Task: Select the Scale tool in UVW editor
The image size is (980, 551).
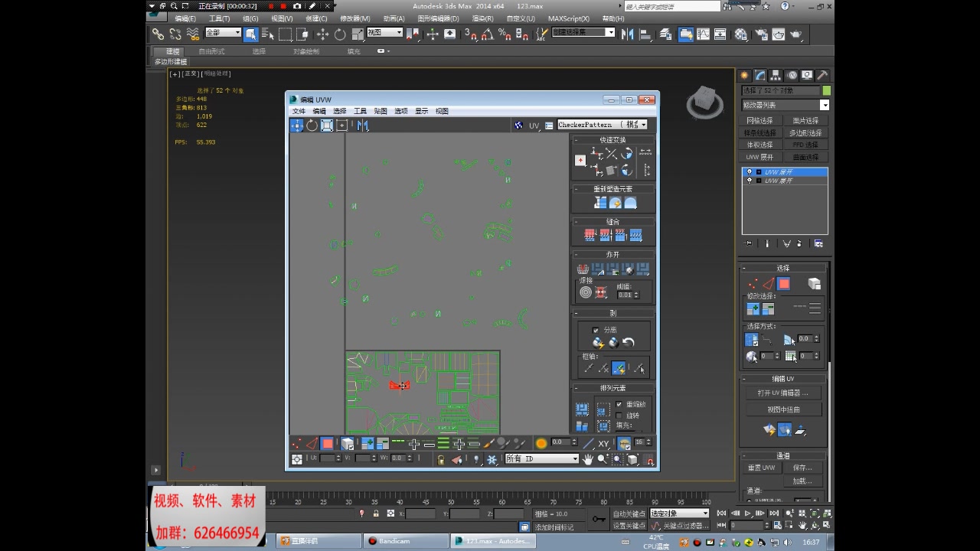Action: click(x=327, y=126)
